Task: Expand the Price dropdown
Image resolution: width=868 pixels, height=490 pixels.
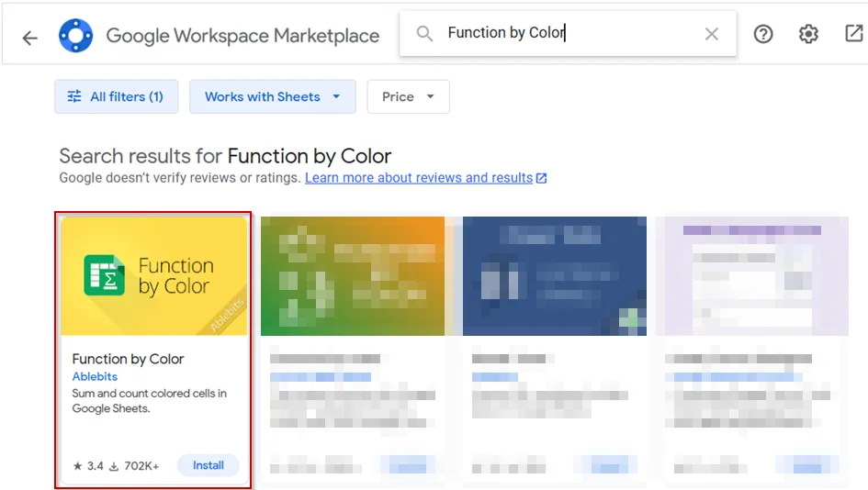Action: tap(408, 96)
